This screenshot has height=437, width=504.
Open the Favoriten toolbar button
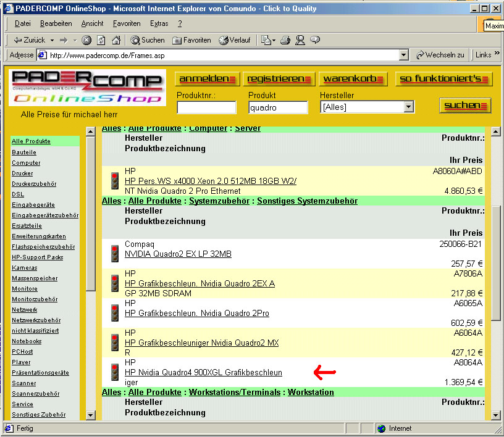[x=191, y=40]
